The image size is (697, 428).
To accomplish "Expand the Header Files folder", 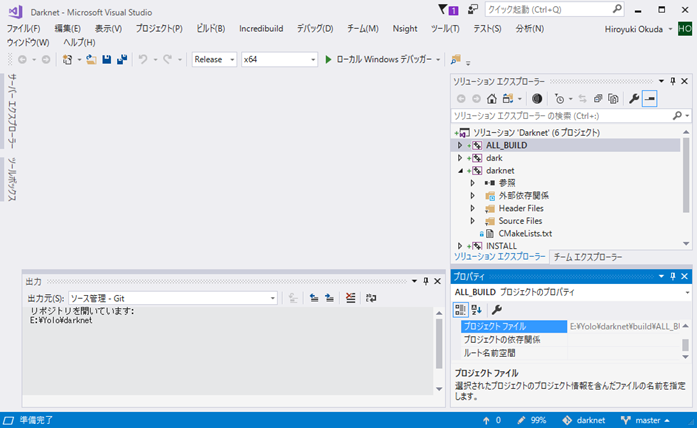I will click(473, 208).
